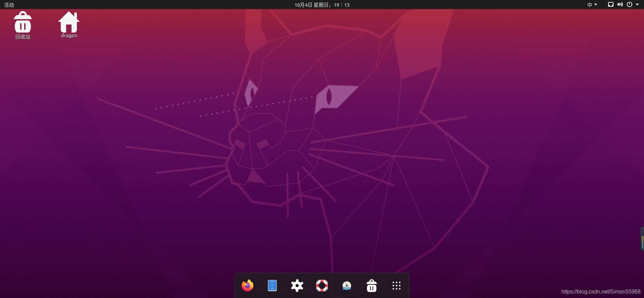Image resolution: width=644 pixels, height=298 pixels.
Task: Open the DVD disc icon in dock
Action: [x=347, y=286]
